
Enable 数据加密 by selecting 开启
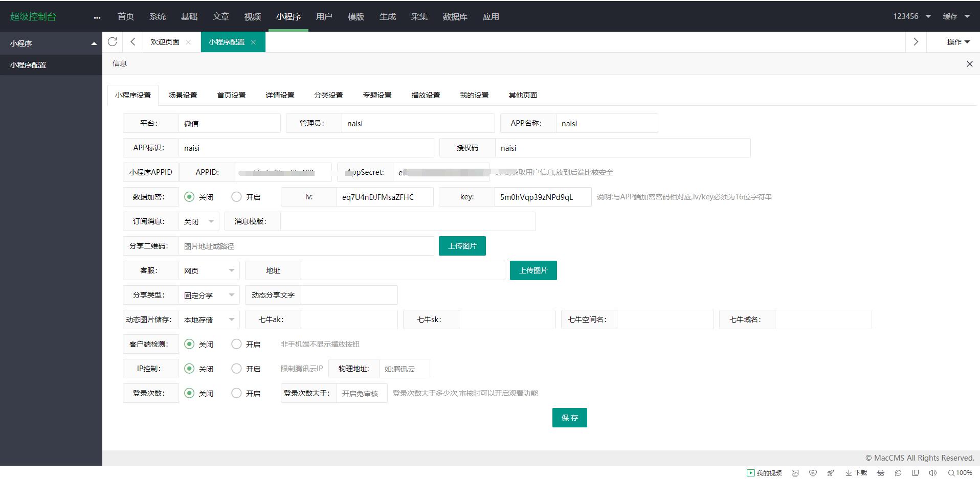pos(236,197)
